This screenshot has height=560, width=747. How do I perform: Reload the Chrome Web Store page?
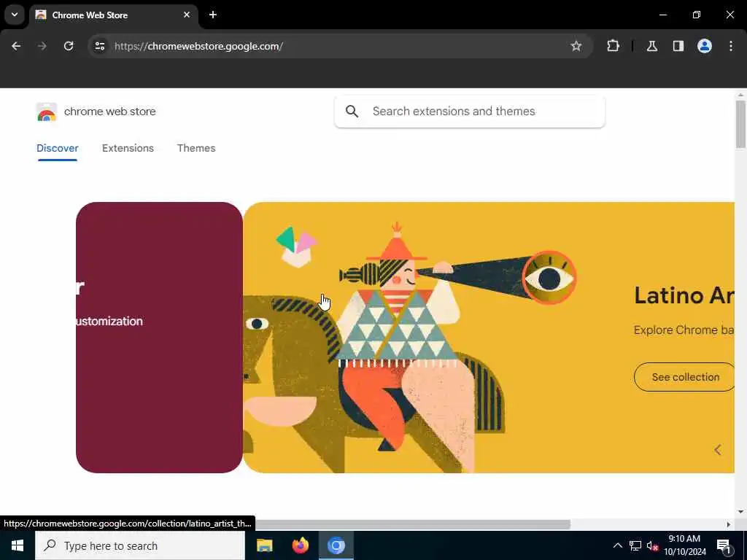69,46
